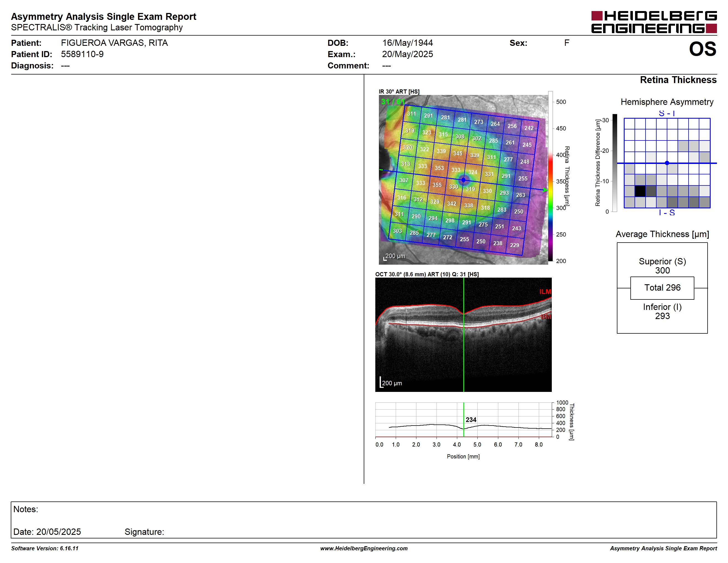Click grid cell value '248'
728x563 pixels.
(x=525, y=161)
